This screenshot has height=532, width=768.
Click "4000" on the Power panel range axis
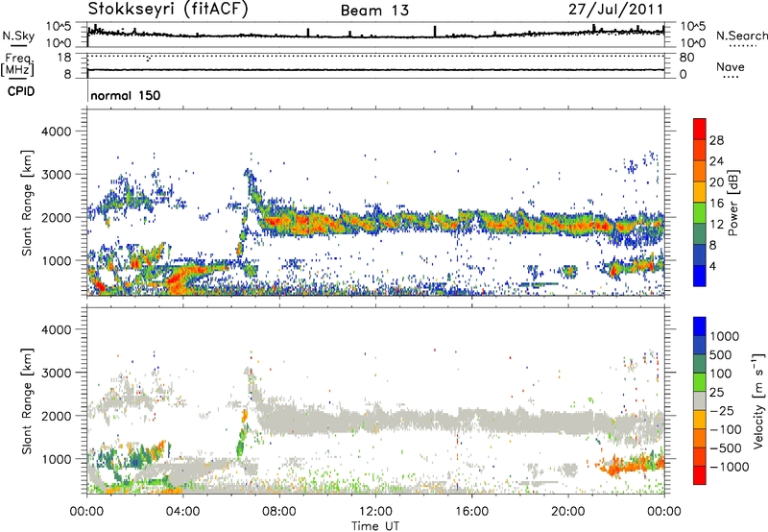(x=56, y=132)
